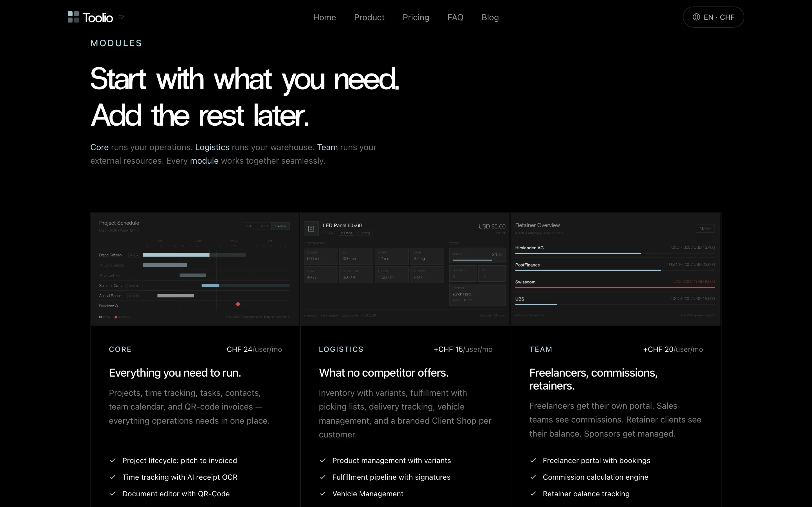This screenshot has width=812, height=507.
Task: Expand the Logo Design sub-task arrow
Action: tap(101, 265)
